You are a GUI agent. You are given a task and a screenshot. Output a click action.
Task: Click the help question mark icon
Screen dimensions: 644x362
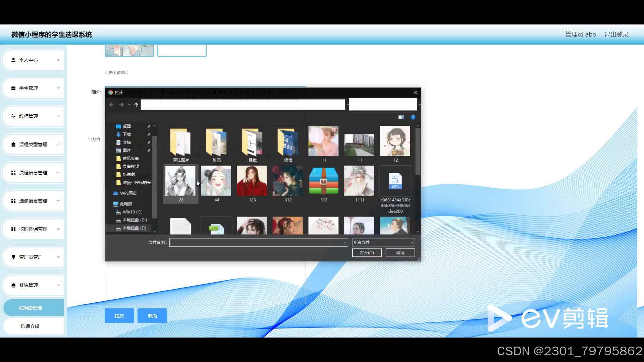point(413,117)
